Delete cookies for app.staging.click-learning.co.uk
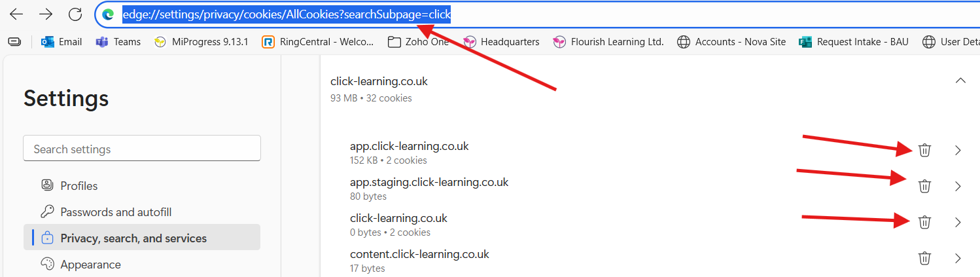 point(924,187)
